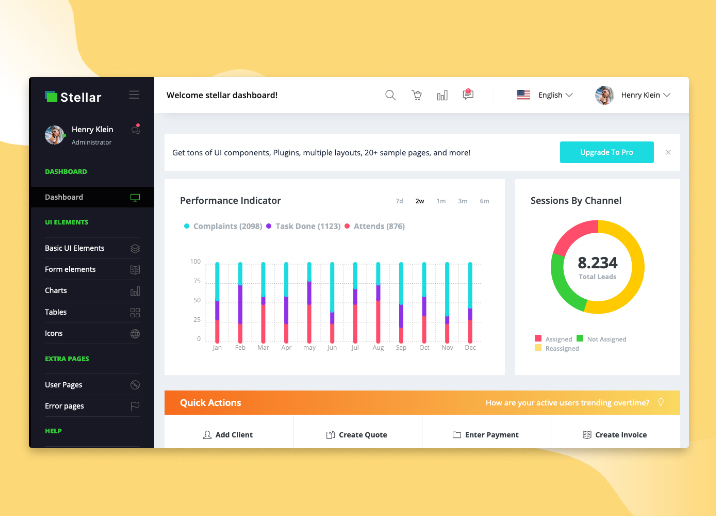Screen dimensions: 716x516
Task: Open the bar chart icon in header
Action: [442, 95]
